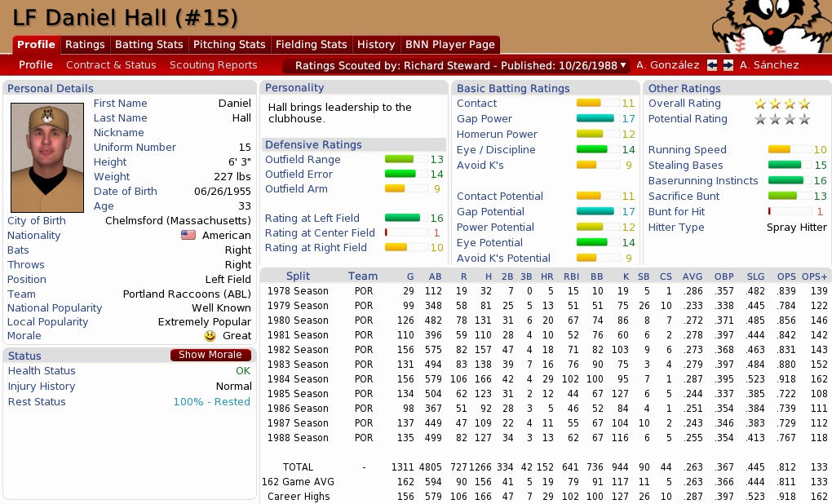Click the gold Overall Rating stars
The image size is (832, 504).
[781, 104]
